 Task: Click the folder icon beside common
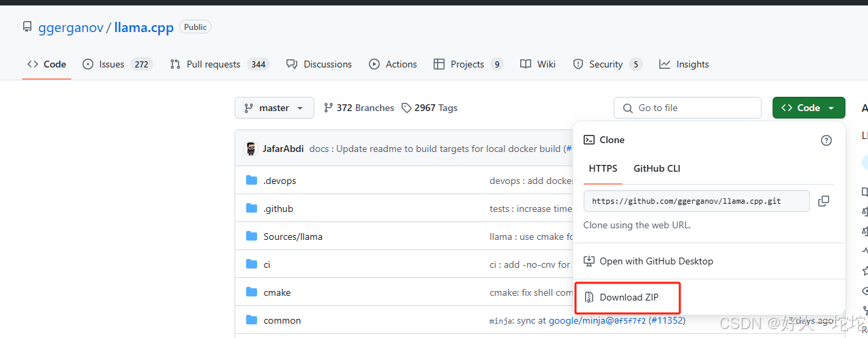pos(252,320)
